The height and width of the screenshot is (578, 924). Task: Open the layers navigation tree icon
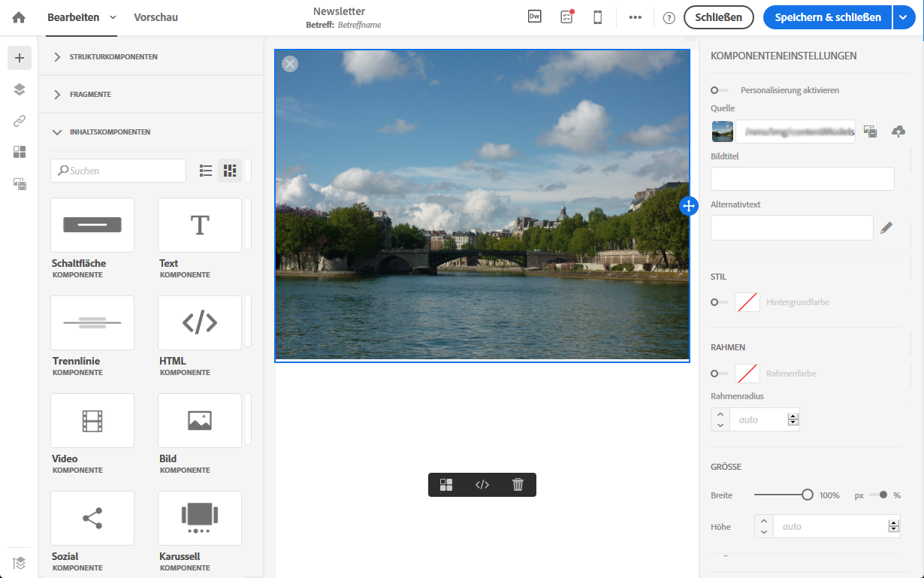click(20, 89)
